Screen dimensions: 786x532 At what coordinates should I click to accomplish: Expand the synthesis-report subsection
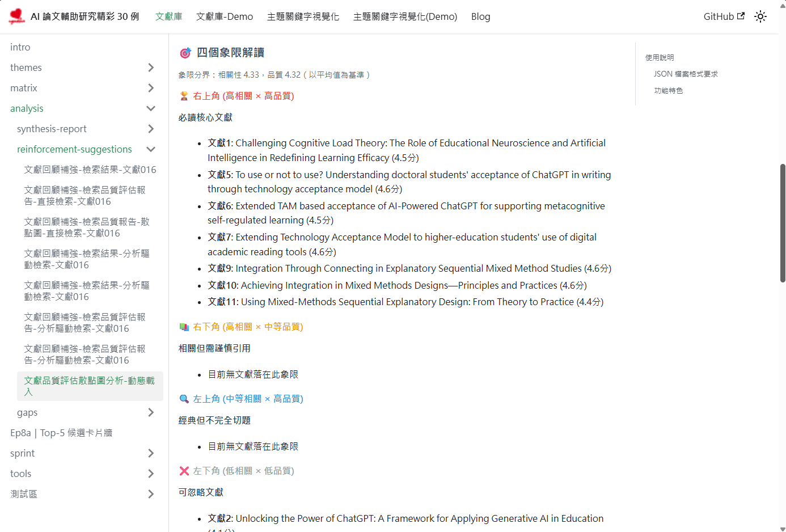pos(151,129)
